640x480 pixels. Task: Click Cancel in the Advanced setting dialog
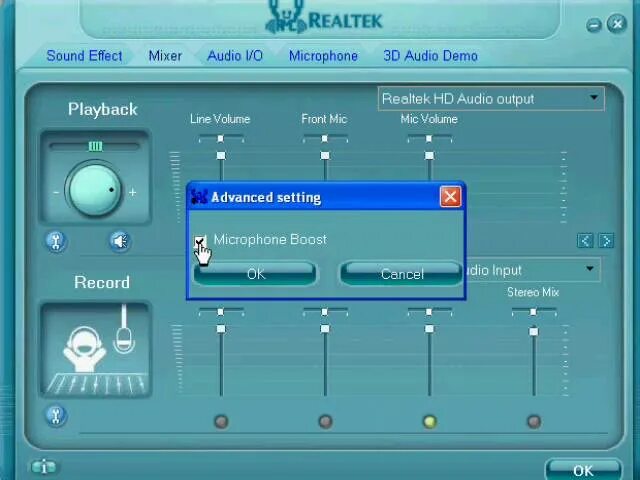tap(402, 273)
